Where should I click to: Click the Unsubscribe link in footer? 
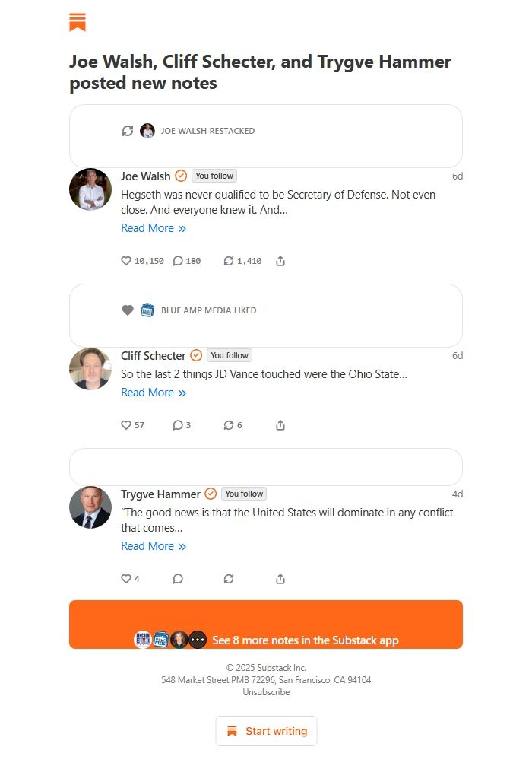coord(266,692)
